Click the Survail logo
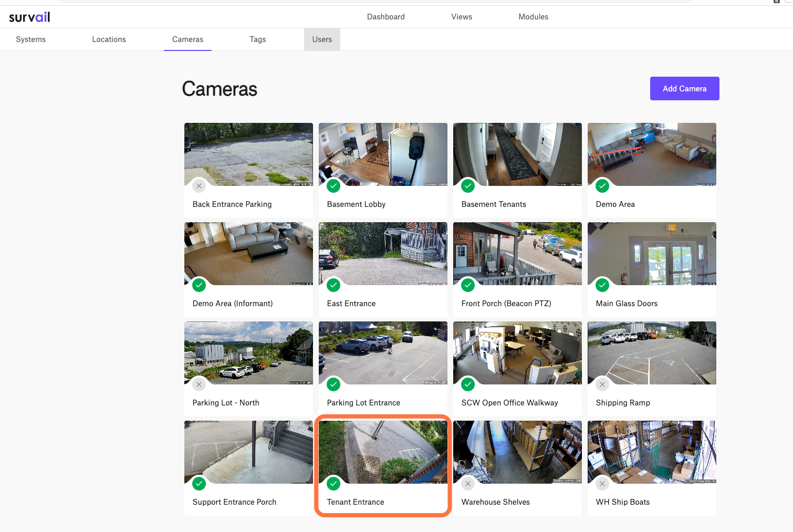The image size is (793, 532). click(29, 17)
